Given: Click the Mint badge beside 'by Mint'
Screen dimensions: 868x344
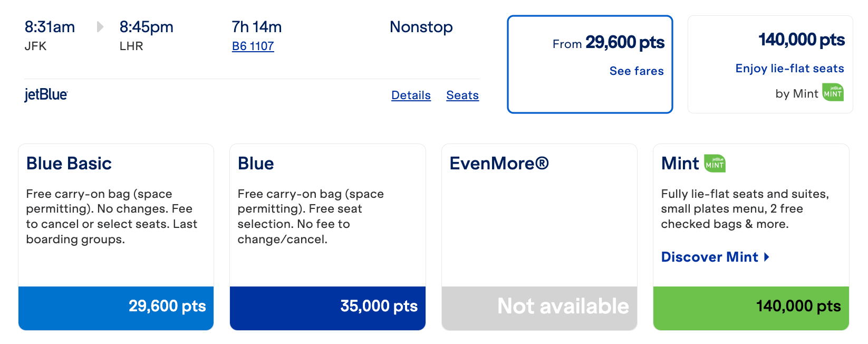Looking at the screenshot, I should tap(833, 93).
